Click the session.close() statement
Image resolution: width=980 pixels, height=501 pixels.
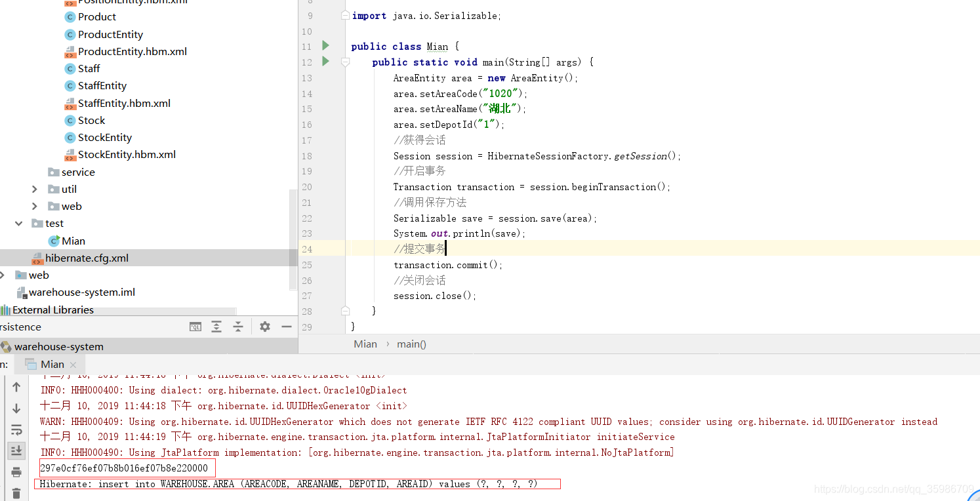click(x=435, y=296)
